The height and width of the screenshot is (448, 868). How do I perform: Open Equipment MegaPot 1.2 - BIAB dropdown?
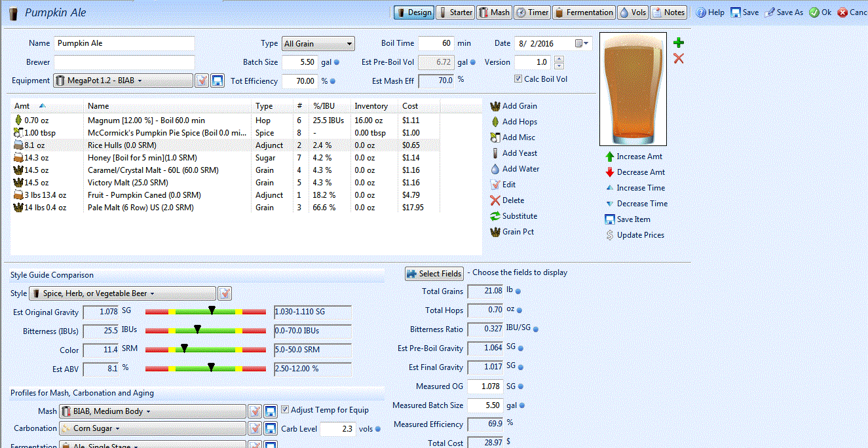tap(123, 81)
